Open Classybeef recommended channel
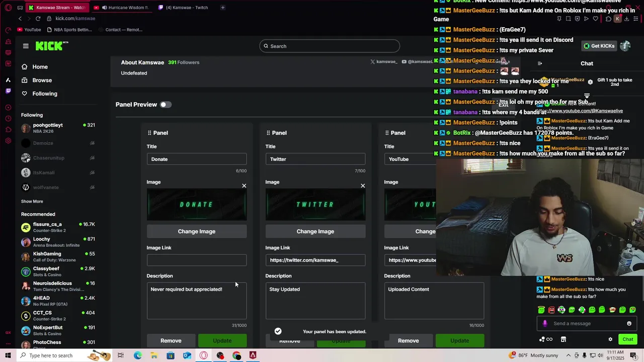 58,271
